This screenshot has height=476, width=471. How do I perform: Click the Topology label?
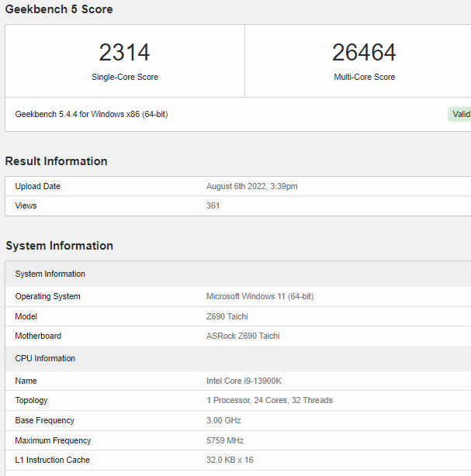[x=31, y=400]
